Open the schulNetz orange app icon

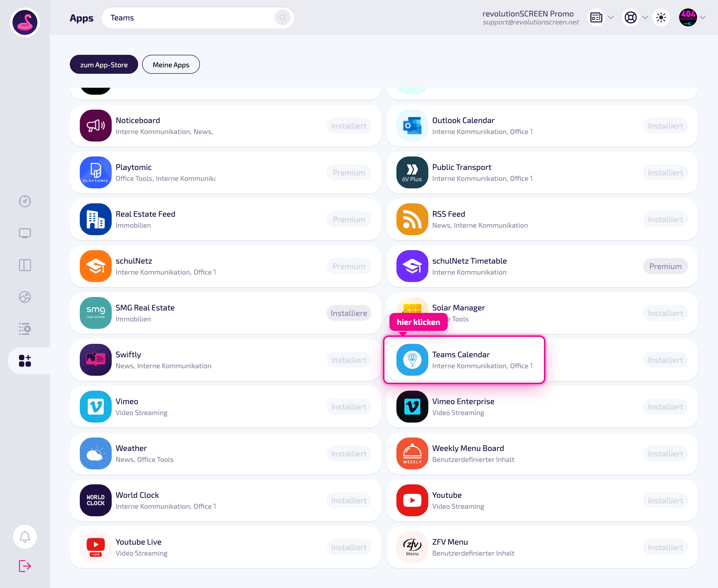pos(95,266)
